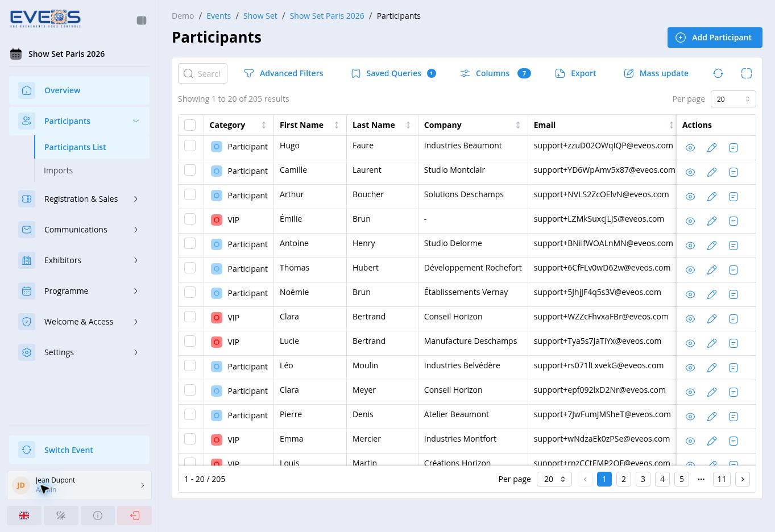
Task: Focus the participants search field
Action: (x=203, y=73)
